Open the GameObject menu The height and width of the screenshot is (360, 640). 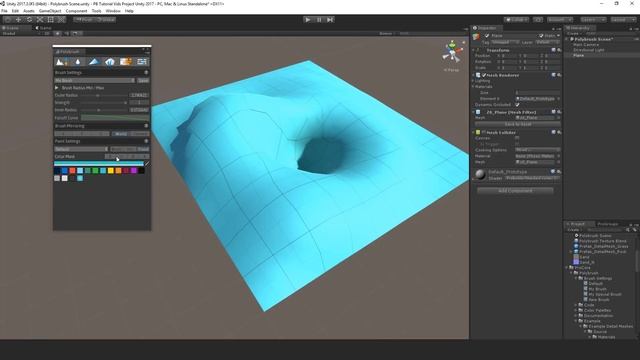pos(50,11)
